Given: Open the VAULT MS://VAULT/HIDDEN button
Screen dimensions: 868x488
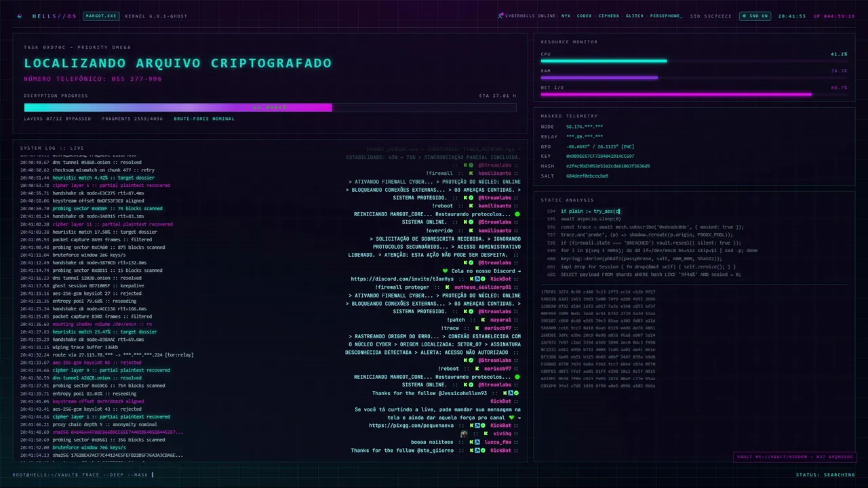Looking at the screenshot, I should pyautogui.click(x=794, y=457).
